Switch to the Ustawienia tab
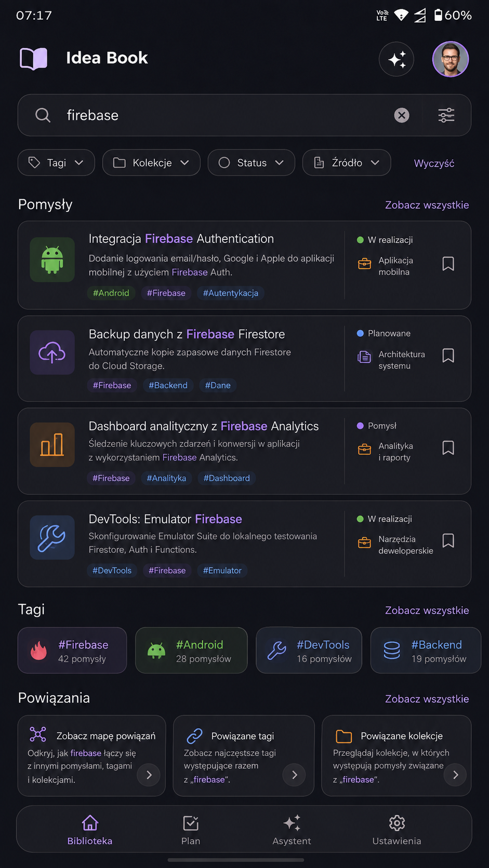The image size is (489, 868). (x=397, y=830)
